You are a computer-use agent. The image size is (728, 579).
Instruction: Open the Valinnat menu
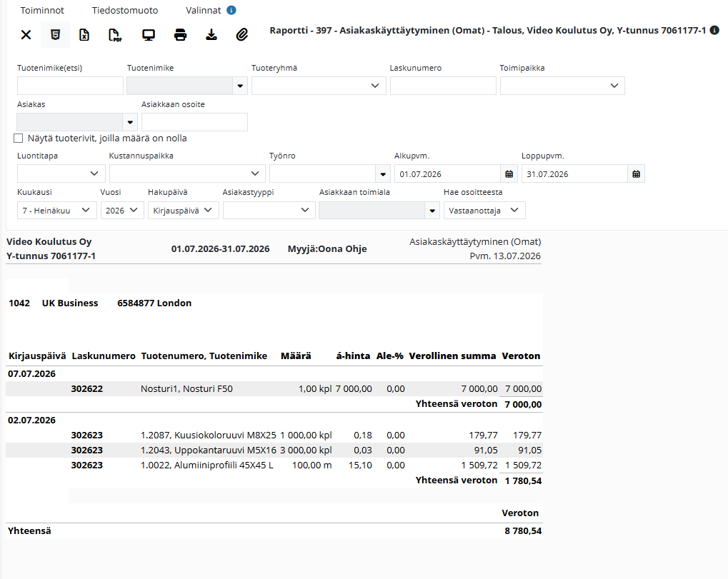[204, 10]
